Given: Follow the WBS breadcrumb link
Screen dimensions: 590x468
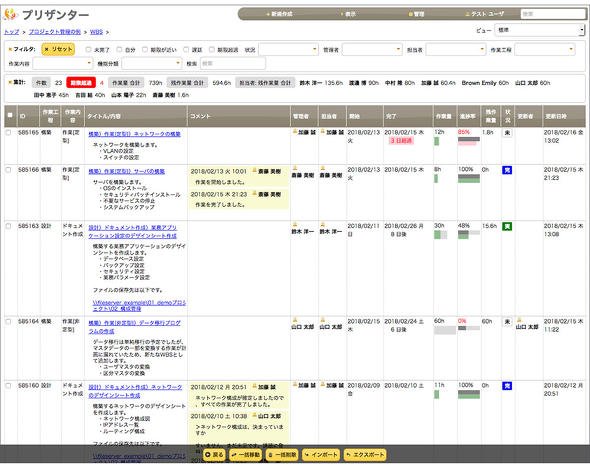Looking at the screenshot, I should tap(96, 32).
